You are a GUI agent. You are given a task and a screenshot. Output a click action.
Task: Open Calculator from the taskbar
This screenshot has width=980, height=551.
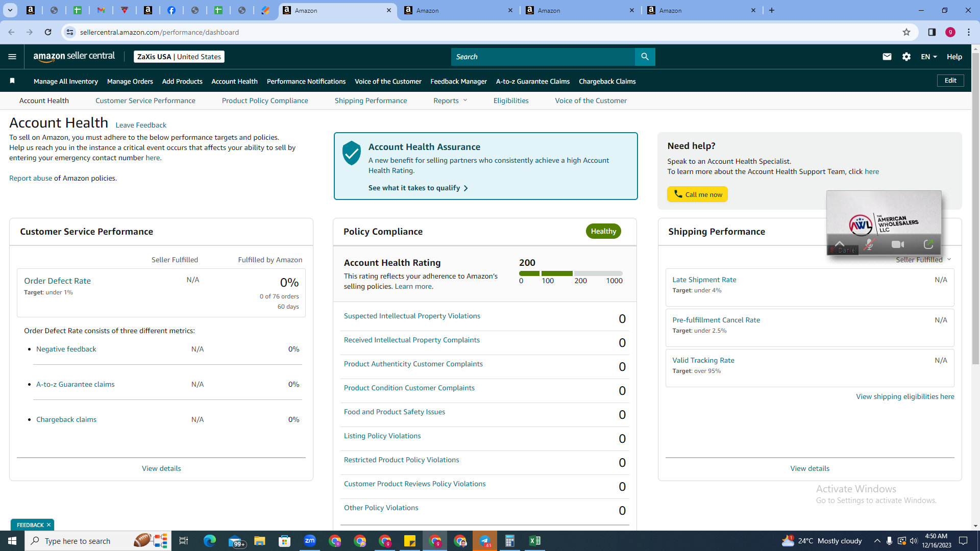click(x=510, y=541)
